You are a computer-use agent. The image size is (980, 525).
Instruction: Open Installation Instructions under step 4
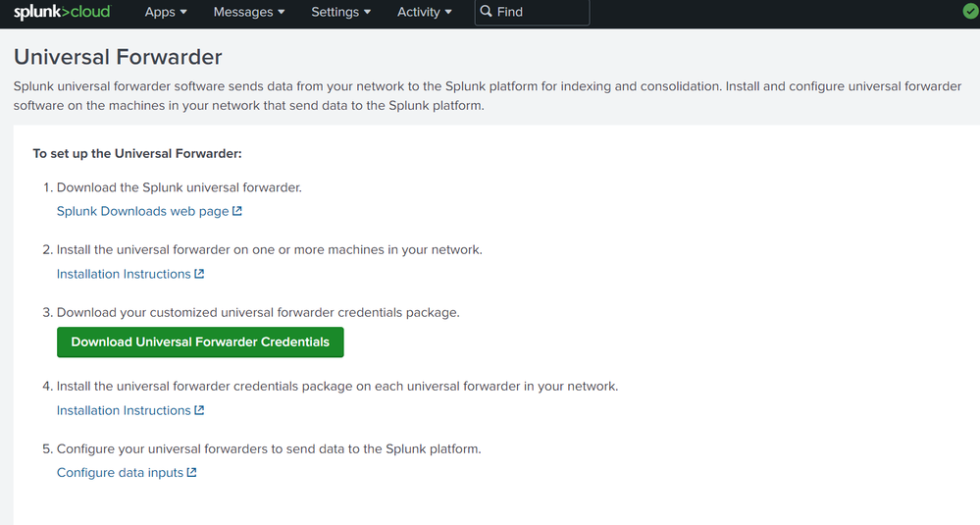[x=124, y=410]
